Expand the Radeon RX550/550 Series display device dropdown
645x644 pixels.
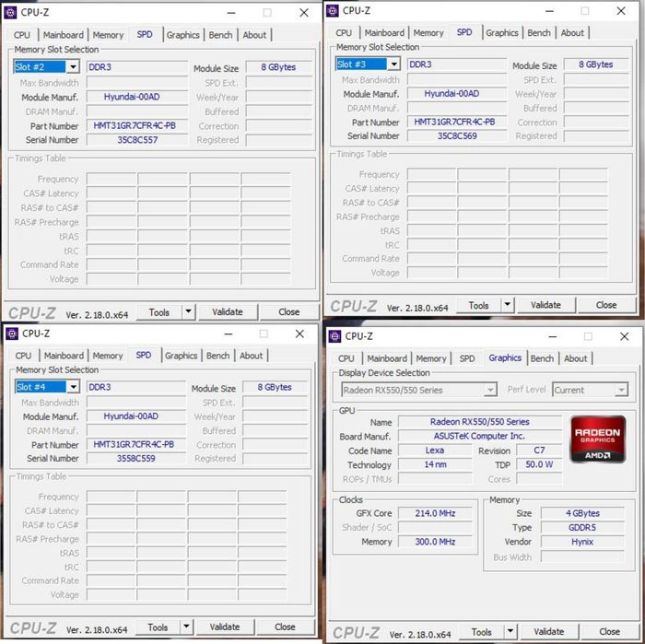490,390
